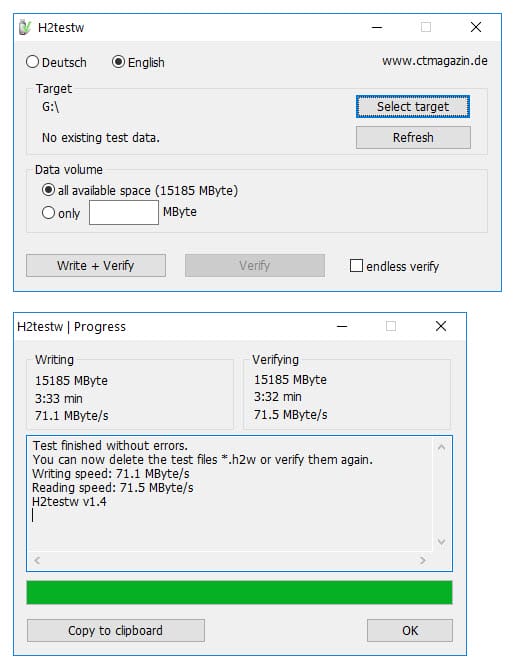This screenshot has height=668, width=517.
Task: Close the H2testw main window
Action: point(476,28)
